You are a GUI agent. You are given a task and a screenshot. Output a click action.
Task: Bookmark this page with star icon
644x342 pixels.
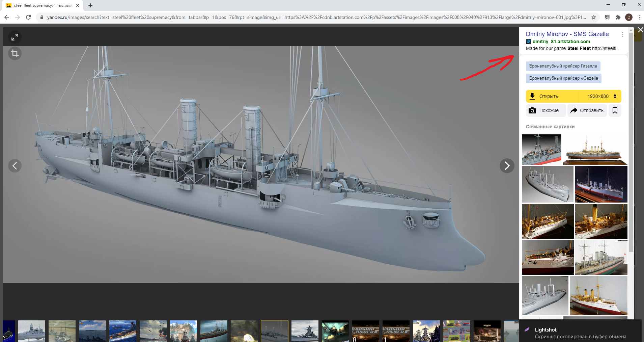594,17
